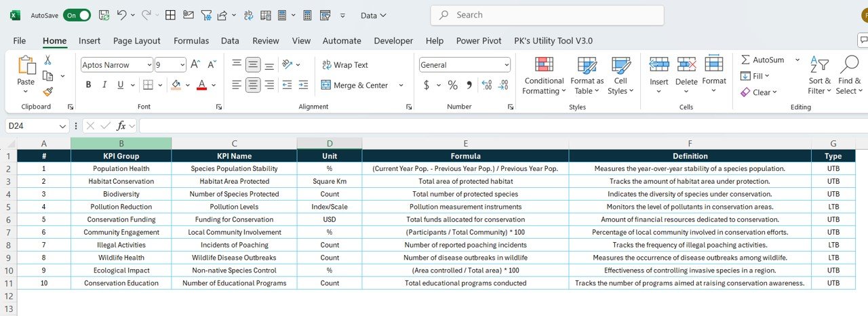Click the Merge & Center button
This screenshot has height=316, width=868.
point(355,85)
